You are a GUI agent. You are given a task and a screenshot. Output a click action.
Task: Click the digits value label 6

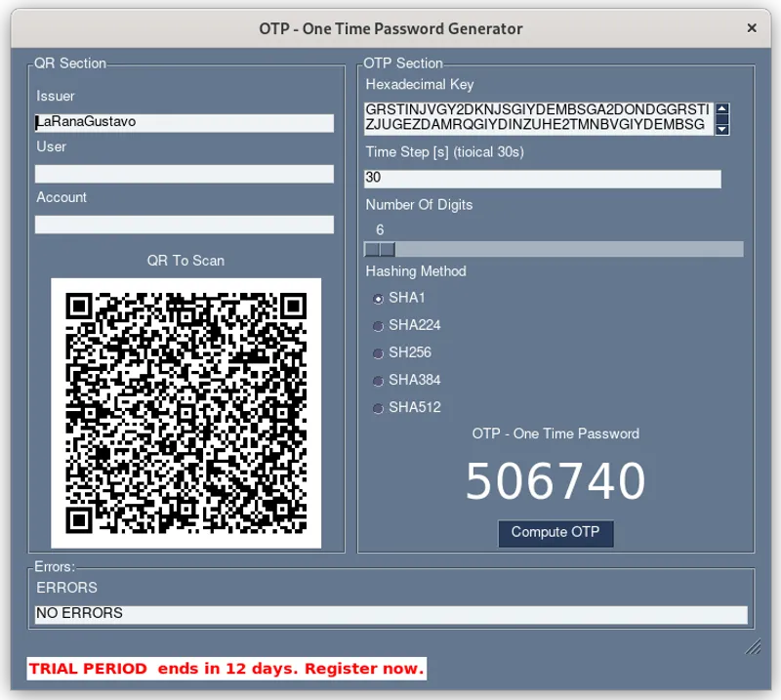click(x=380, y=229)
